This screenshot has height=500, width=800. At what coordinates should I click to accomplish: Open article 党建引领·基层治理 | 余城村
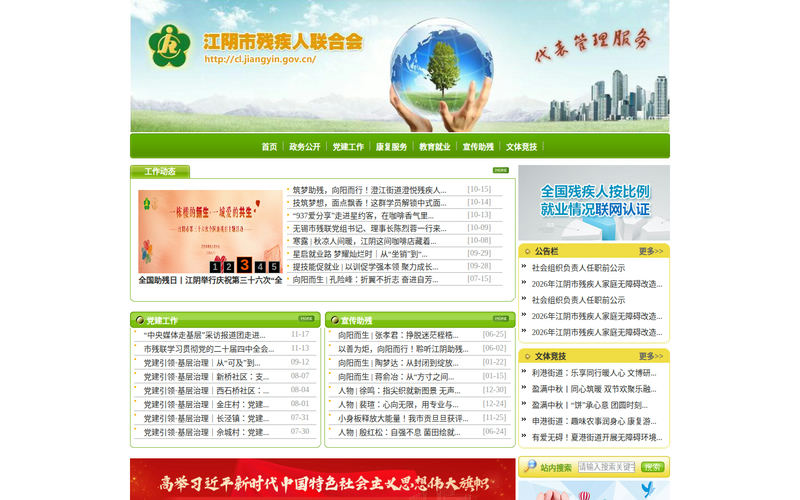click(206, 432)
